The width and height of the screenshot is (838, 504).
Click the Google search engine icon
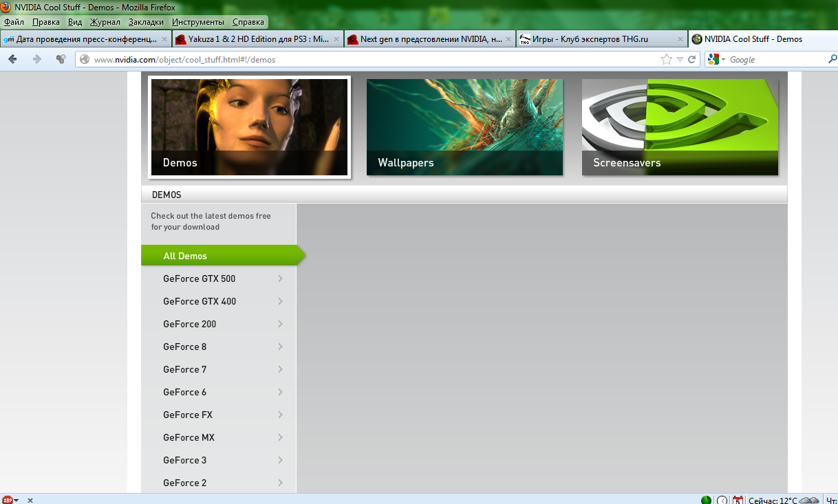pos(713,60)
